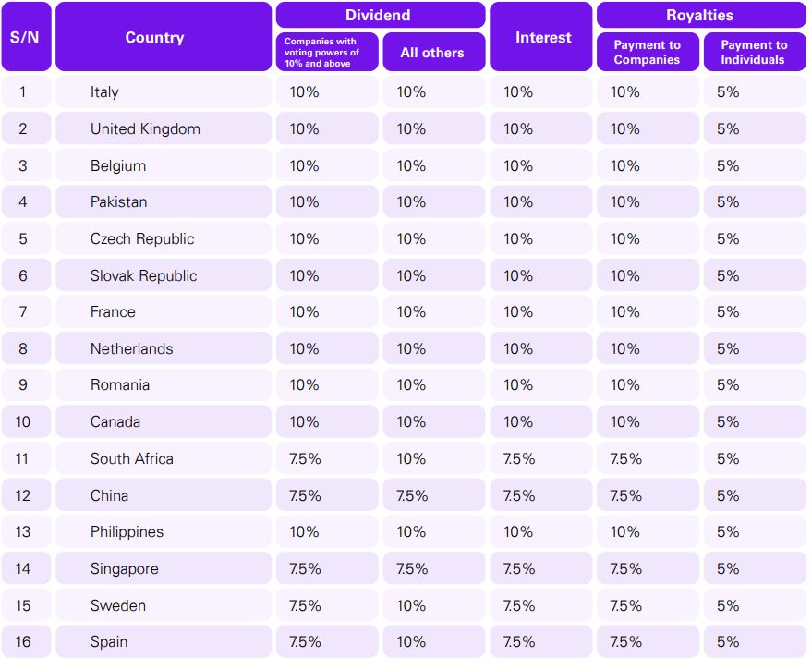Click the Dividend group header
Screen dimensions: 812x669
coord(378,15)
